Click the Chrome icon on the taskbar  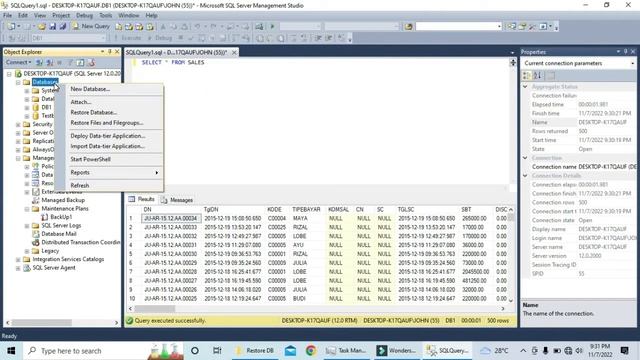point(311,351)
